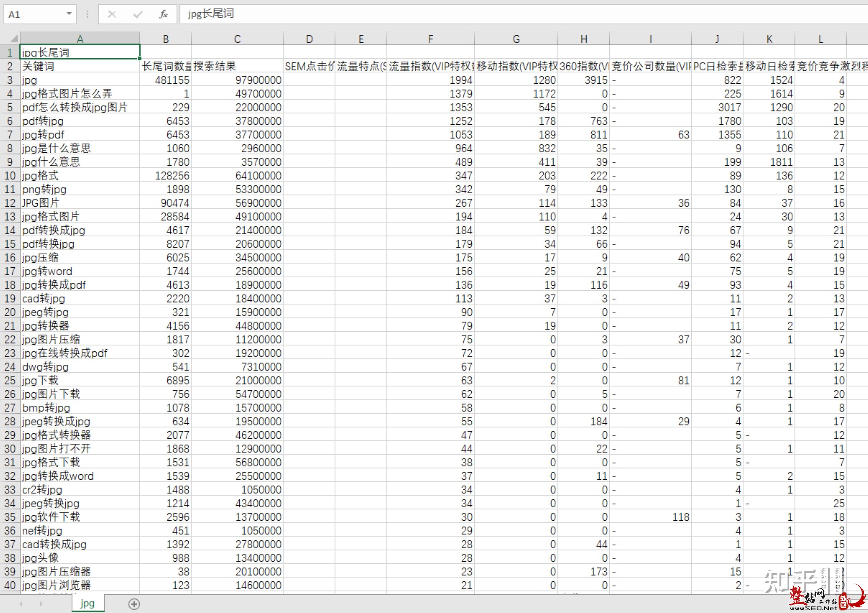868x613 pixels.
Task: Click previous sheet navigation arrow
Action: tap(21, 604)
